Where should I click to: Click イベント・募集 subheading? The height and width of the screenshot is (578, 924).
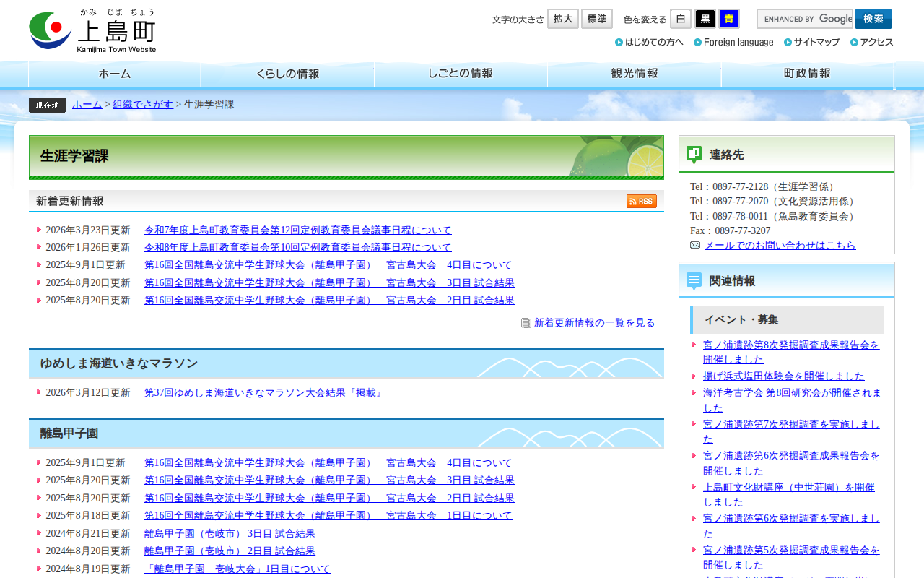pyautogui.click(x=741, y=319)
